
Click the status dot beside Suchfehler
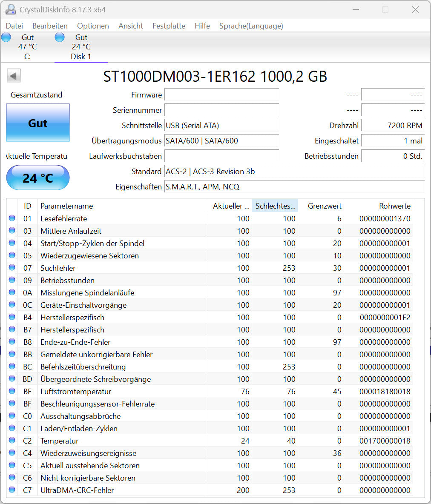(x=13, y=268)
